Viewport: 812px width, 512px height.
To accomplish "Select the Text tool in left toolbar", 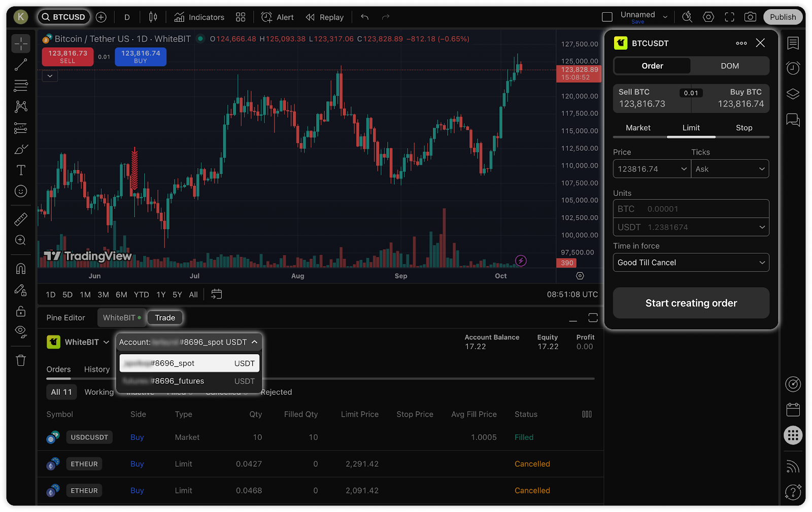I will tap(21, 170).
